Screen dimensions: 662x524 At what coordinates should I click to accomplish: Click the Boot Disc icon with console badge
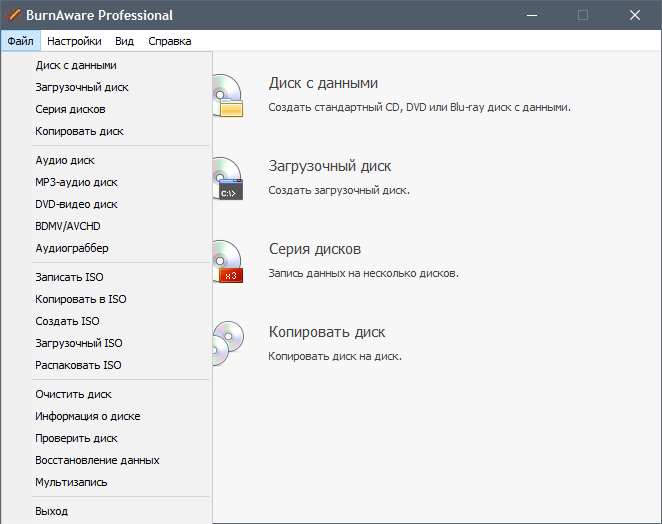(226, 178)
